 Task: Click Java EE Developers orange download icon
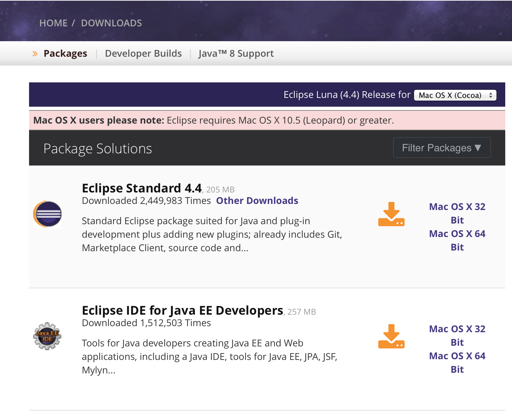click(391, 336)
